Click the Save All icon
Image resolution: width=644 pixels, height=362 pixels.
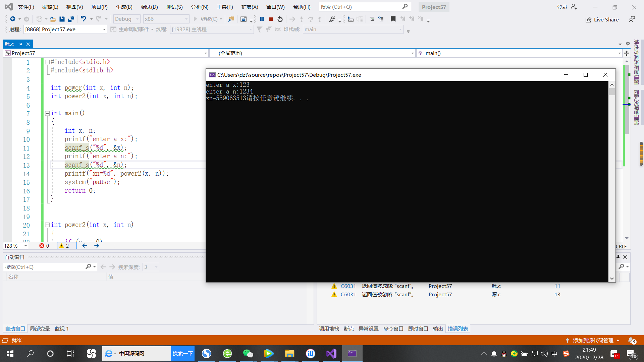(71, 19)
